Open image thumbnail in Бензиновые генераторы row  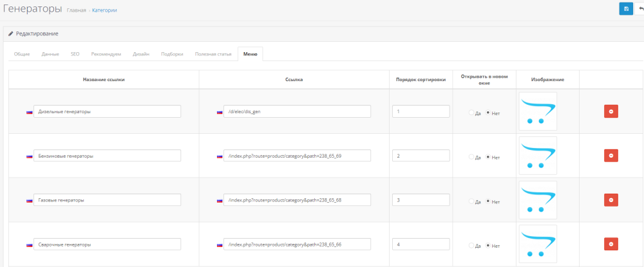pyautogui.click(x=538, y=156)
